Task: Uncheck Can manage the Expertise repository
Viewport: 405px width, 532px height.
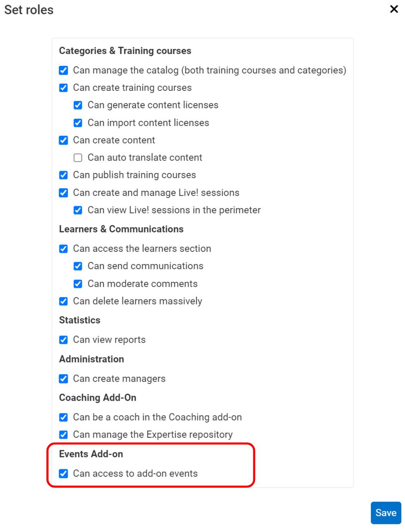Action: pos(64,435)
